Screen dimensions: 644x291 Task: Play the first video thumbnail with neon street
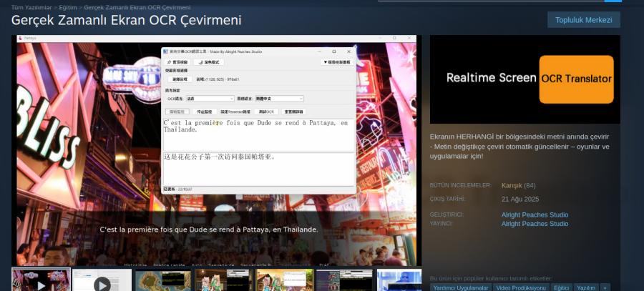(41, 280)
